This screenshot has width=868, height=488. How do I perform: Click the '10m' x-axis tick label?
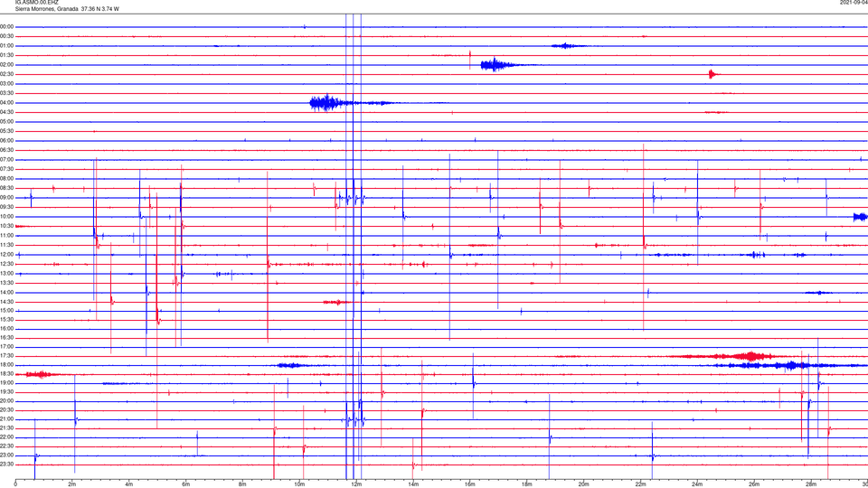(299, 484)
